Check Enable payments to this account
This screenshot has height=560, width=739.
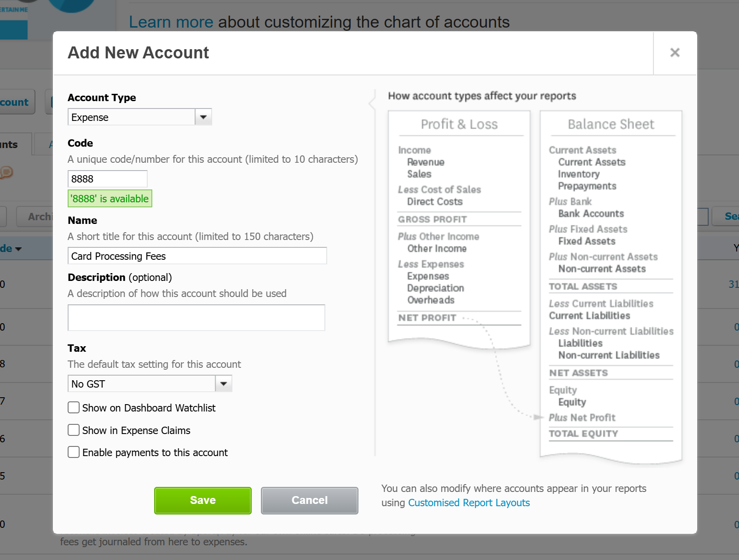click(74, 452)
